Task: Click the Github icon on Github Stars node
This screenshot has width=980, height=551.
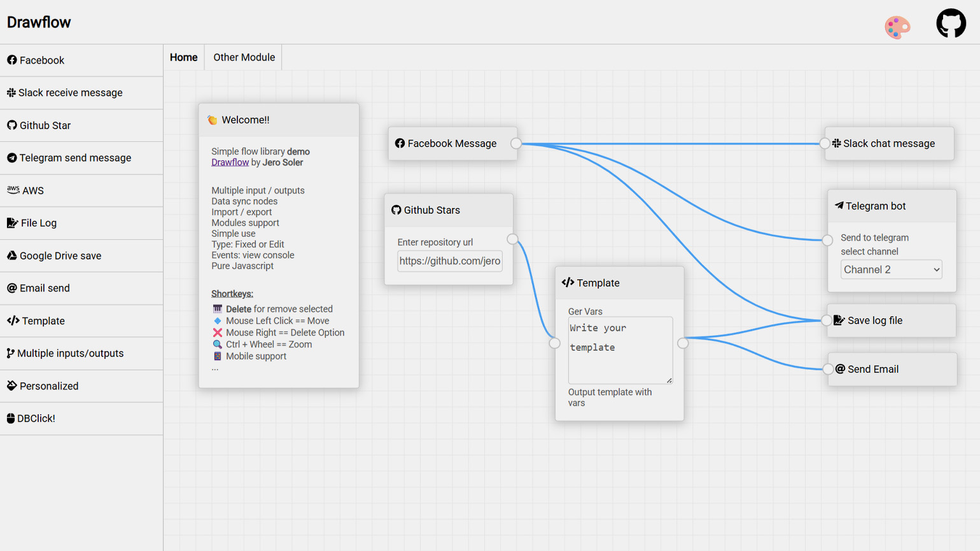Action: (x=396, y=210)
